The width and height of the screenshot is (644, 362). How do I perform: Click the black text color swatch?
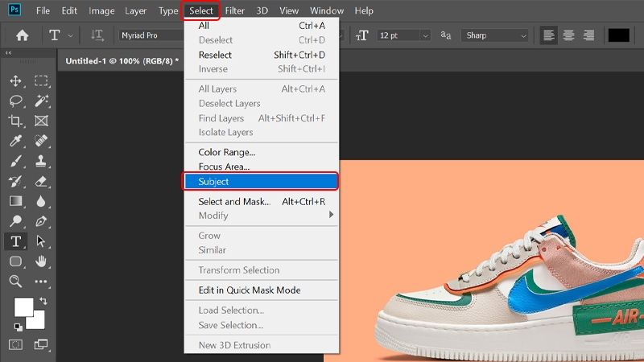click(618, 35)
